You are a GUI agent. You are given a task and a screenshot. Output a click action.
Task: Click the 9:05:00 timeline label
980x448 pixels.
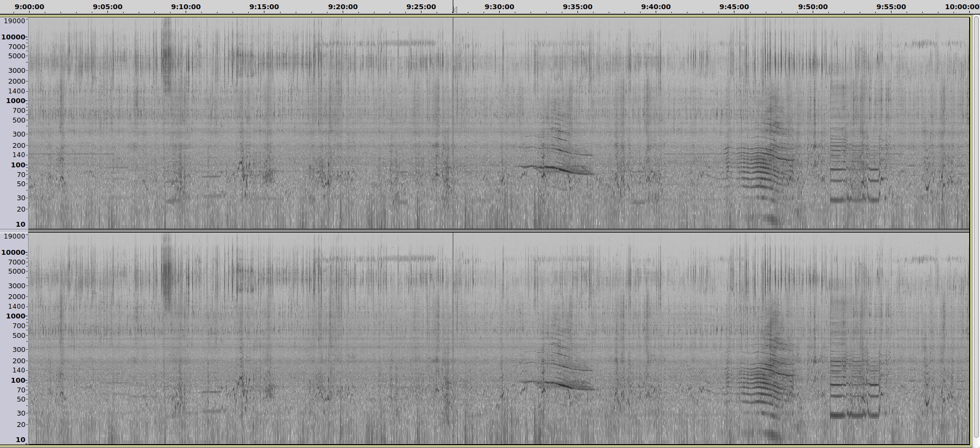click(107, 6)
